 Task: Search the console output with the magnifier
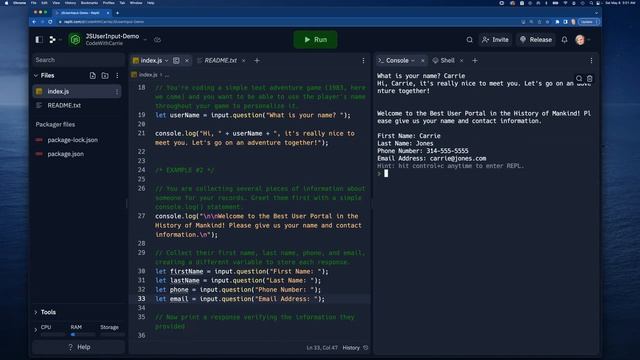579,78
